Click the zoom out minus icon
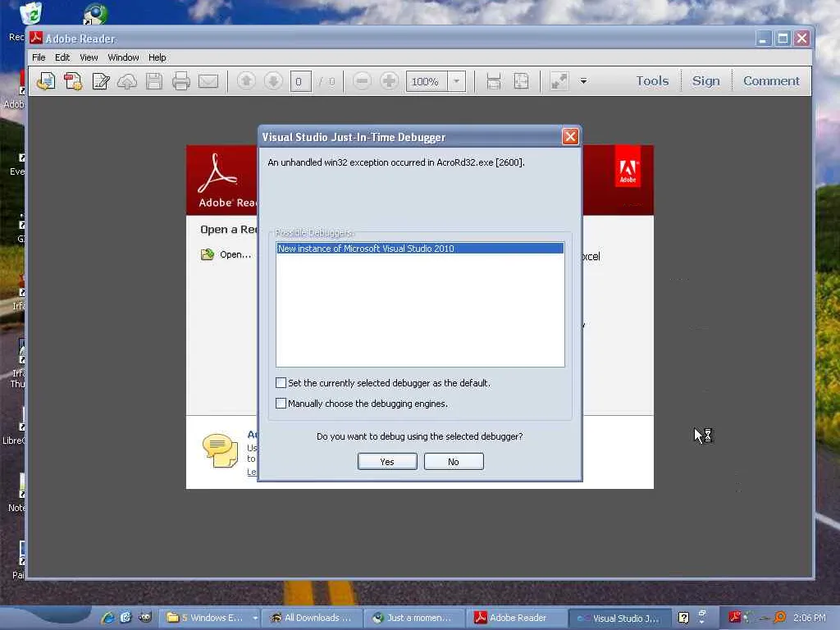The image size is (840, 630). (362, 81)
